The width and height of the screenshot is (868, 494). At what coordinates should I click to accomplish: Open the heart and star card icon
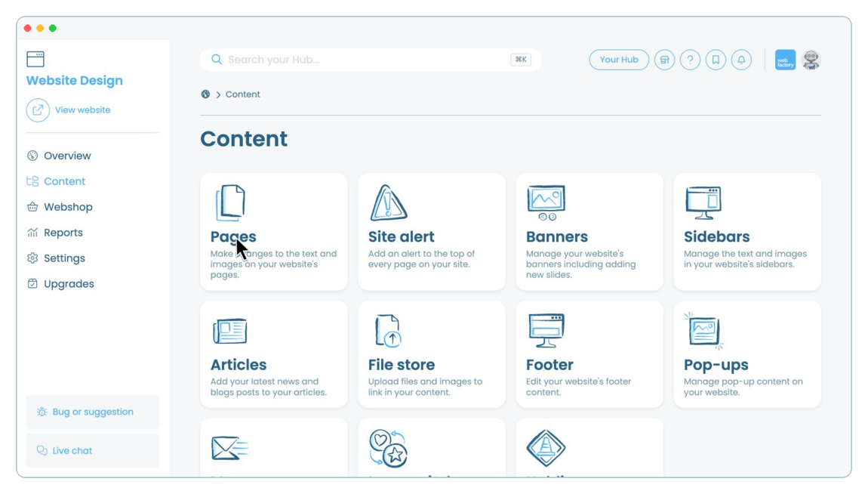coord(389,448)
